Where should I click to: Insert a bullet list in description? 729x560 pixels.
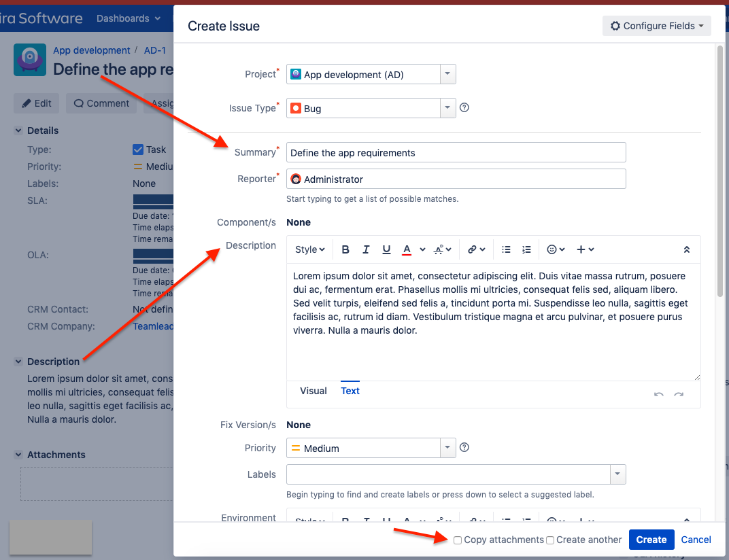[x=506, y=249]
